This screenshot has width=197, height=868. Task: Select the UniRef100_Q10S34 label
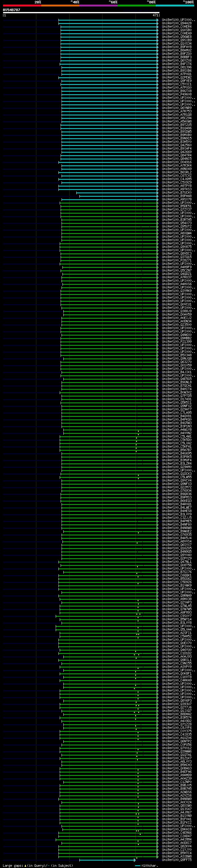[177, 43]
